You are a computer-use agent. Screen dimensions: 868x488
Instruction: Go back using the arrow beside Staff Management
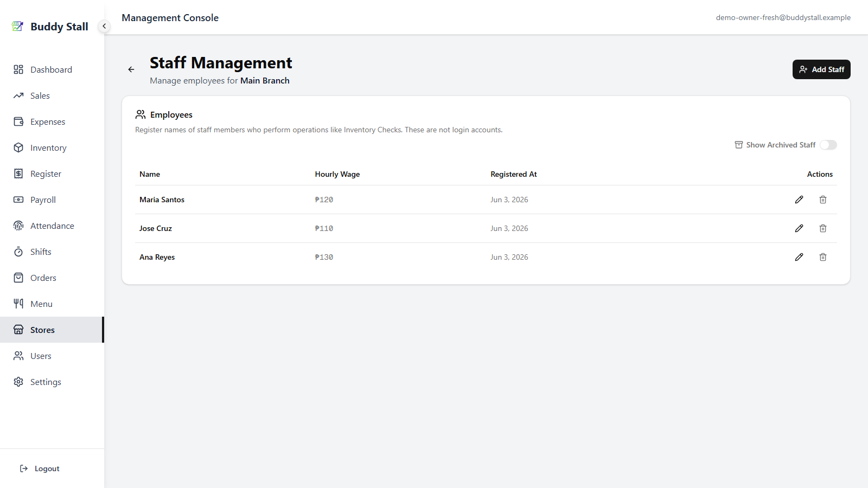[131, 69]
